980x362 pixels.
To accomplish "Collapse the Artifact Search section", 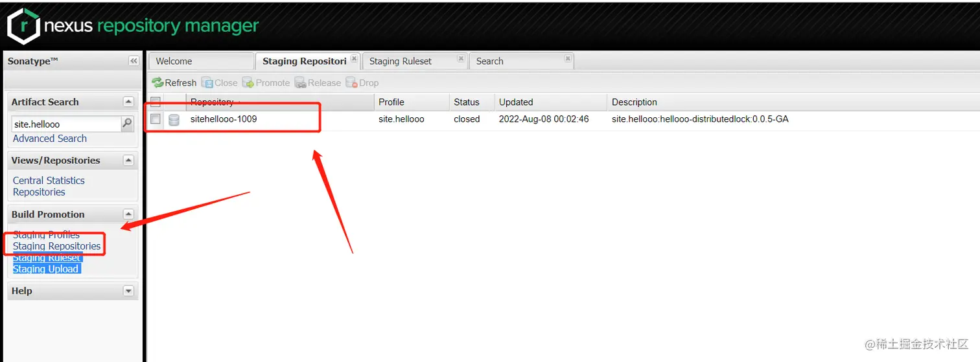I will [x=128, y=102].
